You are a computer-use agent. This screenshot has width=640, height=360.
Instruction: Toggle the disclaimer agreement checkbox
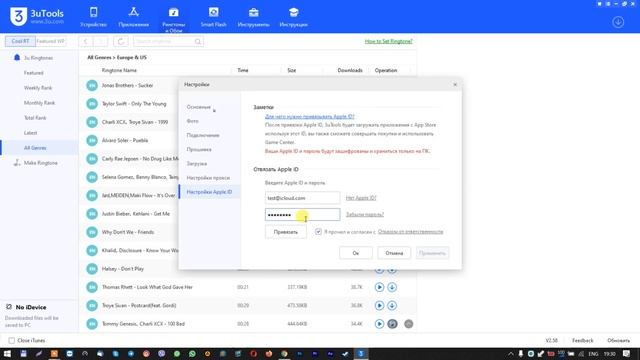(318, 232)
